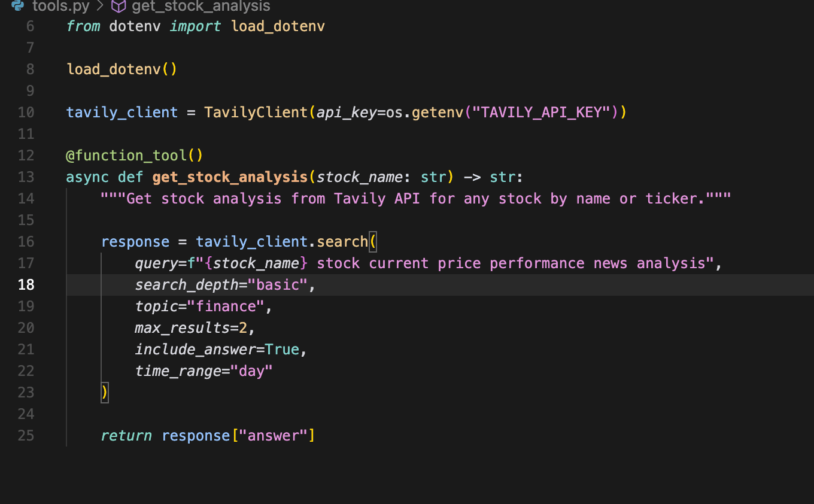This screenshot has height=504, width=814.
Task: Click the 'import' keyword on line 6
Action: pyautogui.click(x=196, y=26)
